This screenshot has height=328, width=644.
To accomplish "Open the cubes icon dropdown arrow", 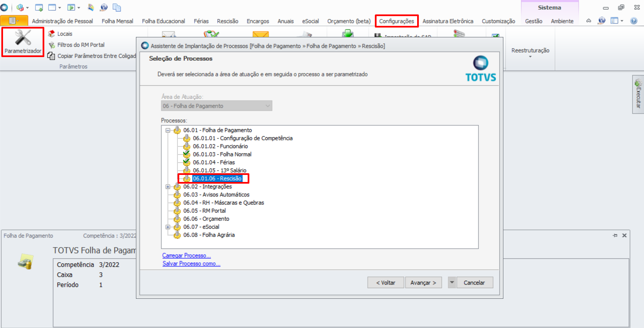I will coord(27,7).
